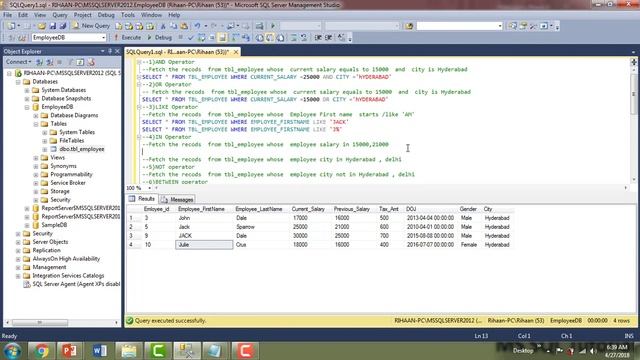The image size is (640, 360).
Task: Click the New Query button
Action: coord(91,26)
